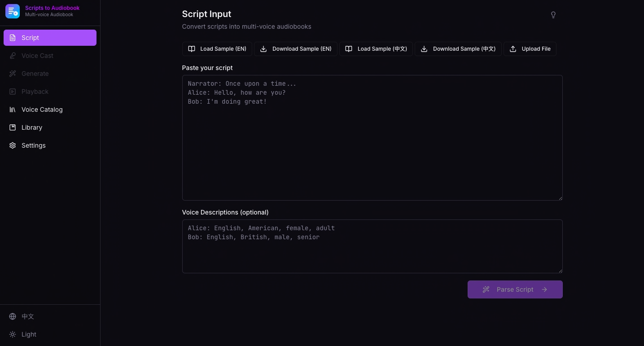644x346 pixels.
Task: Open the Settings page
Action: coord(34,145)
